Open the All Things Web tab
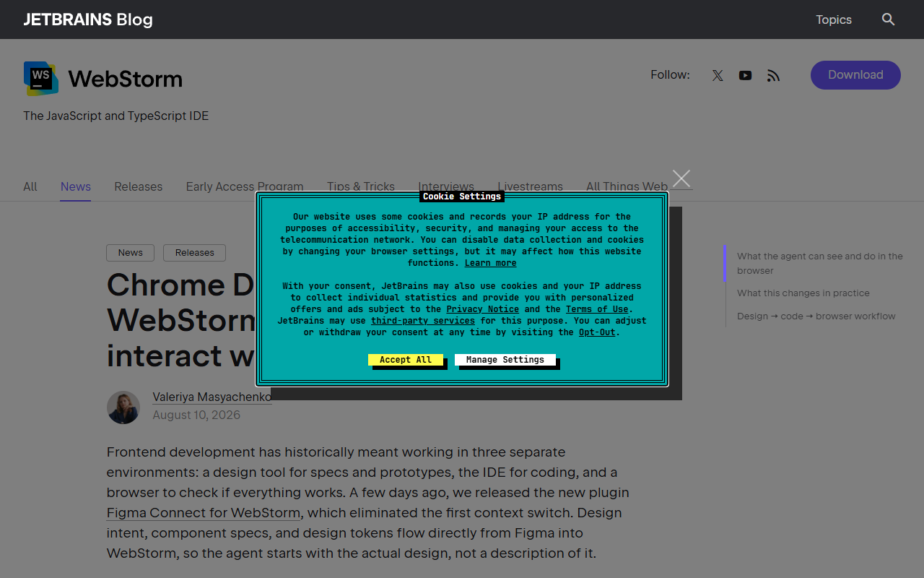 pos(627,186)
